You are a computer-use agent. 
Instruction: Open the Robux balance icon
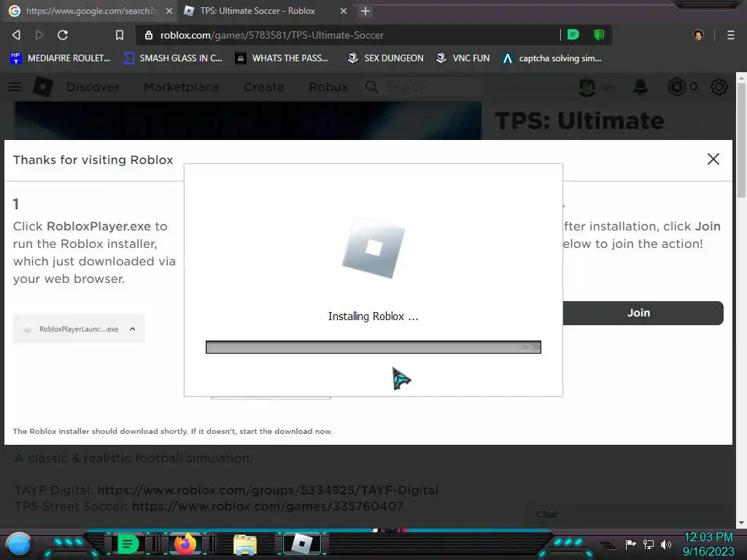676,87
